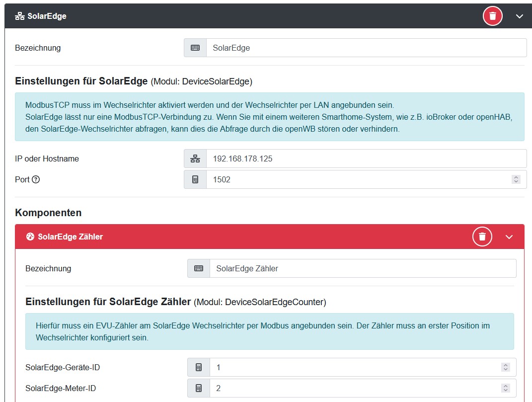Click the Komponenten heading
This screenshot has width=532, height=402.
(48, 213)
